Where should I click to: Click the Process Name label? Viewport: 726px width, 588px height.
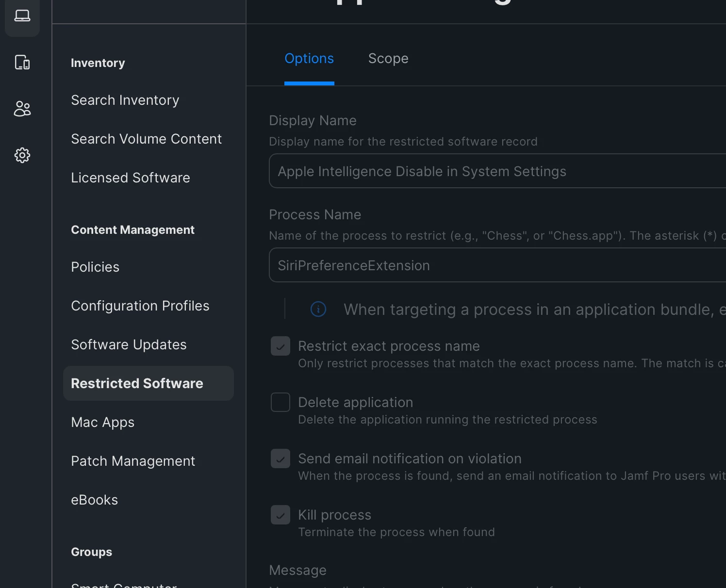[x=315, y=214]
